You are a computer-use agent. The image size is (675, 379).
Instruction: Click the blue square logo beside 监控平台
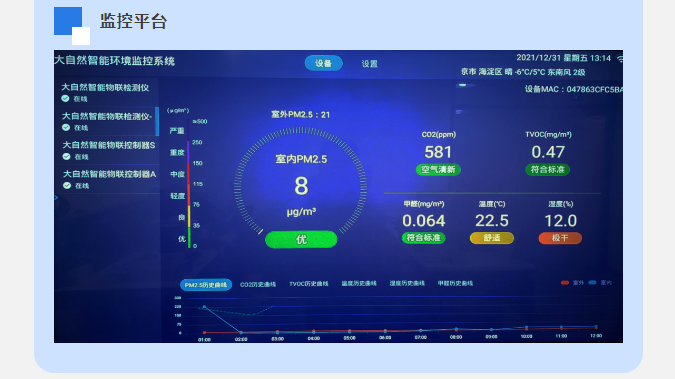pos(72,26)
